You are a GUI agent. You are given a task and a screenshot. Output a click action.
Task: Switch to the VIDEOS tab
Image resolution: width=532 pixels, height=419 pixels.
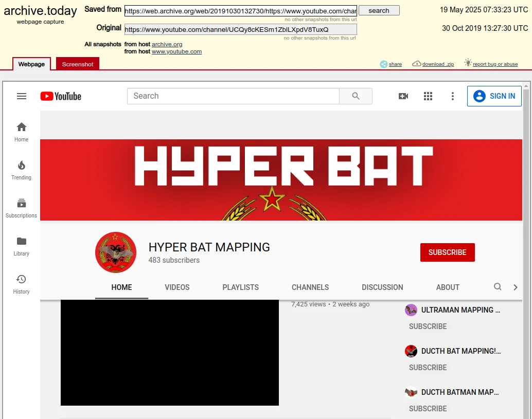coord(177,287)
